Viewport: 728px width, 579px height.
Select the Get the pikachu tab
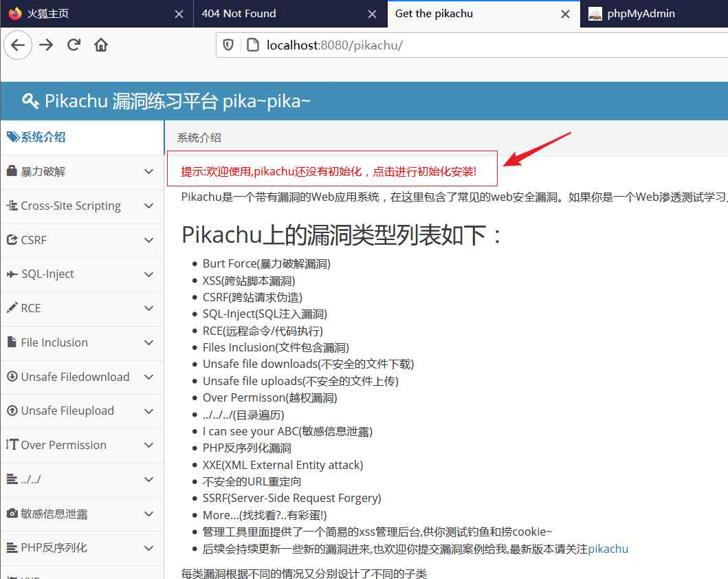click(x=483, y=14)
